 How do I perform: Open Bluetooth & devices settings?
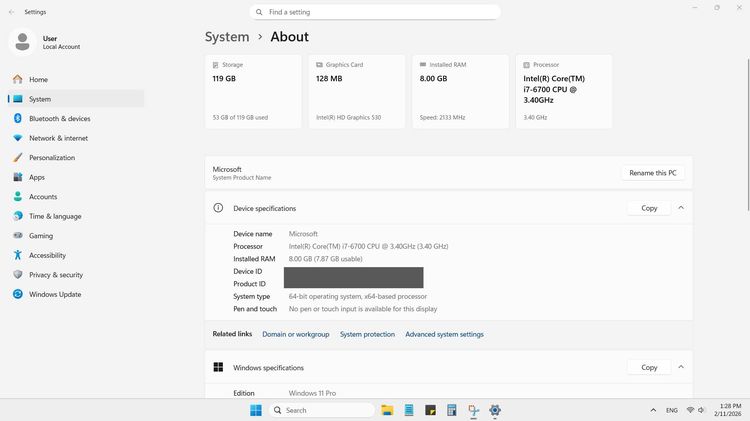pos(76,119)
